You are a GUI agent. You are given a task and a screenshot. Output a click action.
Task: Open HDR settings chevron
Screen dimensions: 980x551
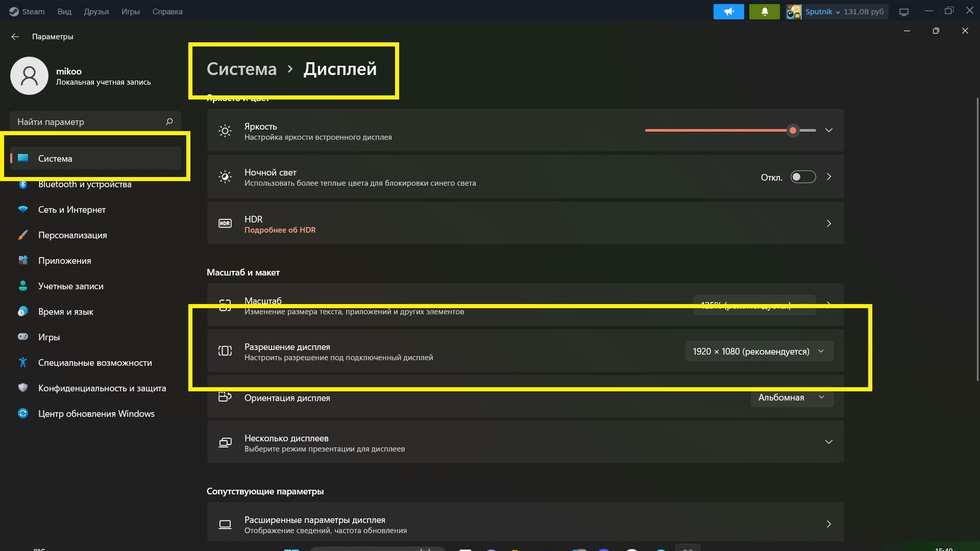click(x=829, y=223)
